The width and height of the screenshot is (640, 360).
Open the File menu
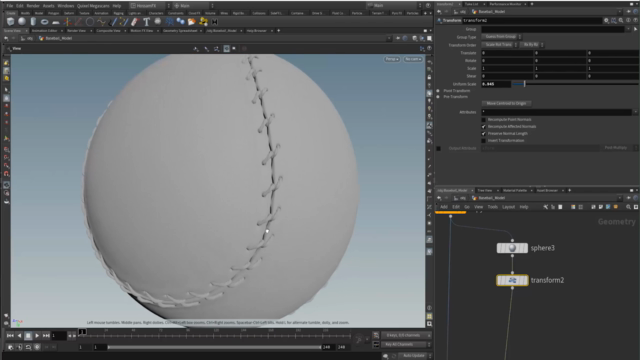point(9,6)
